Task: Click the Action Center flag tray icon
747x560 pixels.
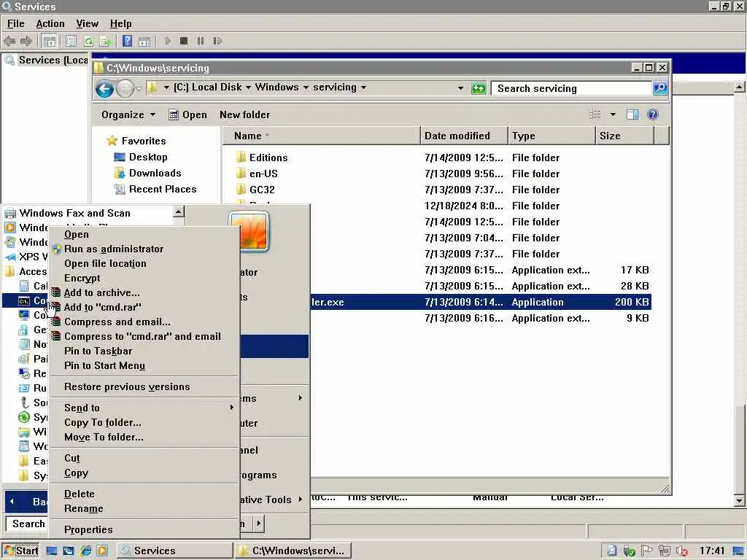Action: point(646,551)
